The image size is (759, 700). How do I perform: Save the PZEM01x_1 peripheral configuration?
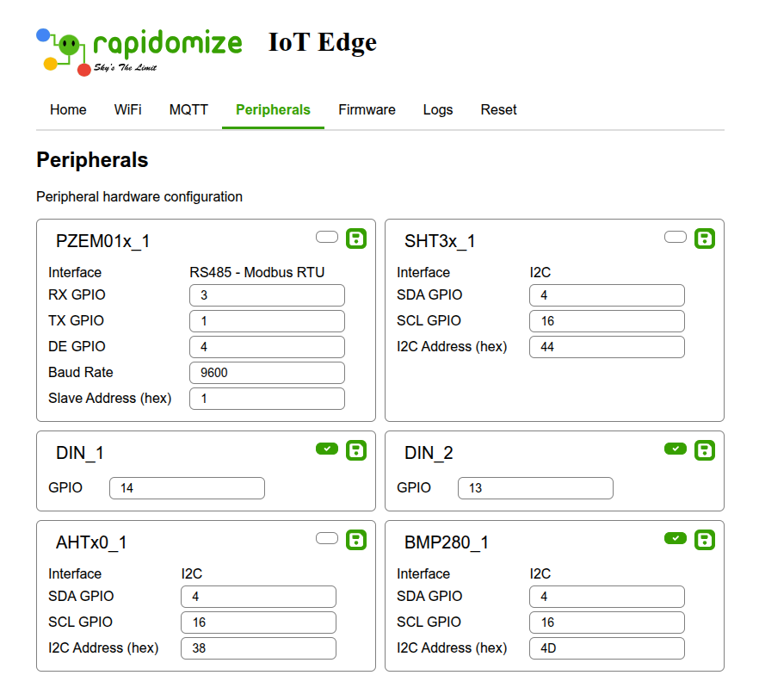356,238
